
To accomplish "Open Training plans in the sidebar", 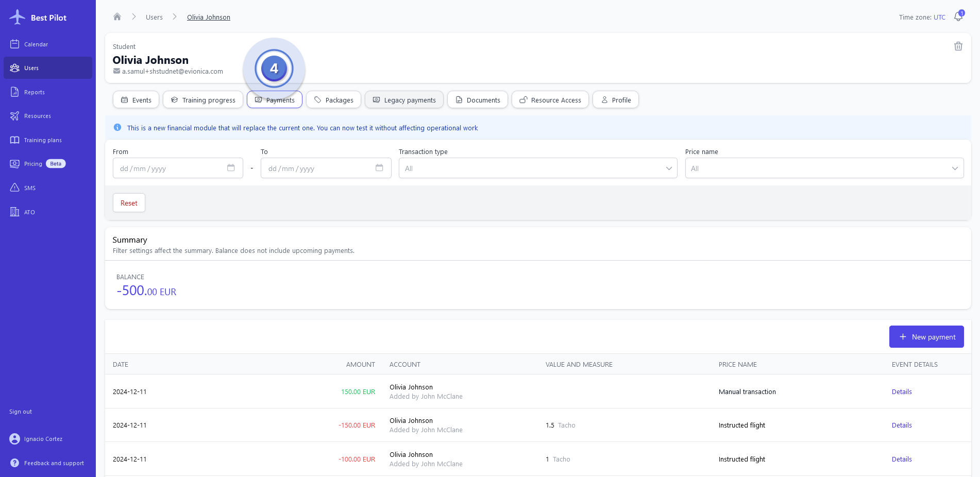I will 48,140.
